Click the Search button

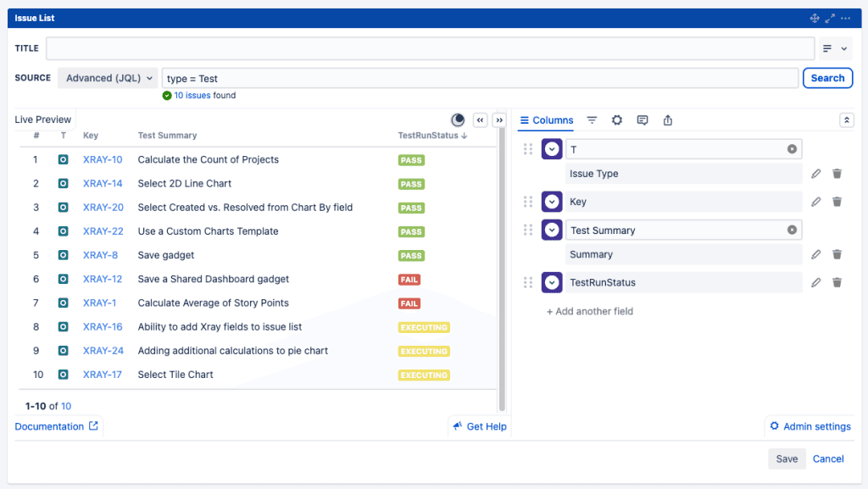(826, 78)
